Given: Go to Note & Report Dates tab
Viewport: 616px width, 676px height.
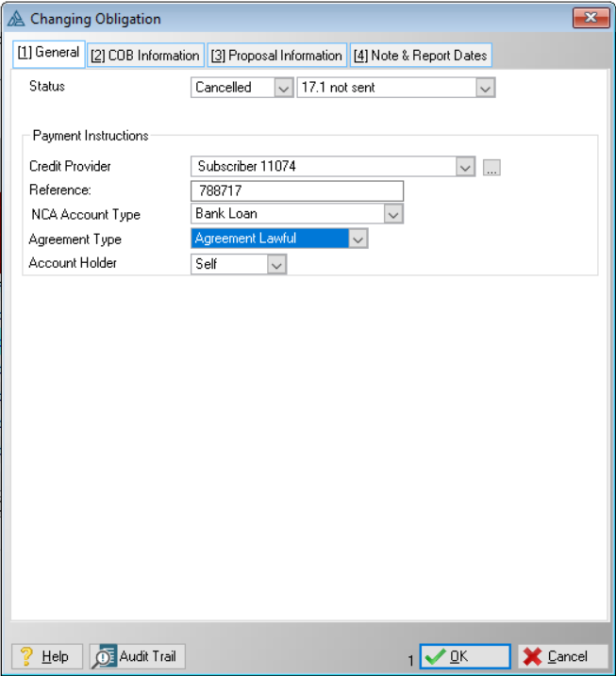Looking at the screenshot, I should (420, 56).
